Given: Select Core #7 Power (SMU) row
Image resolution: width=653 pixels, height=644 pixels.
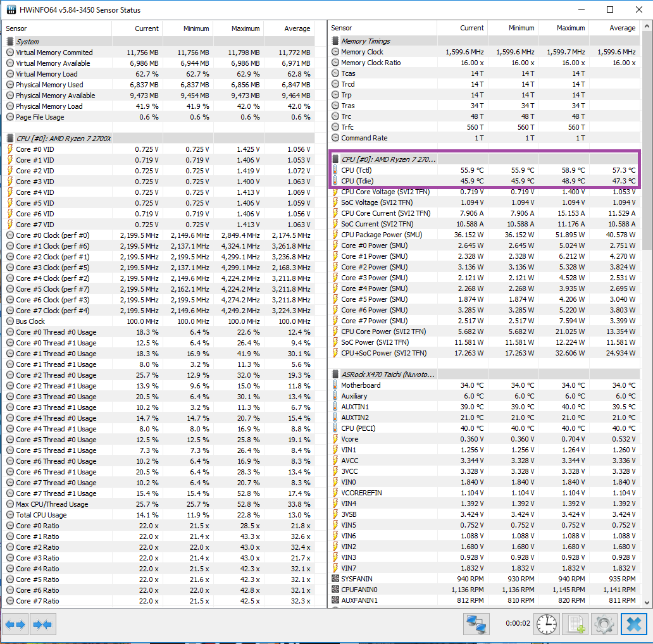Looking at the screenshot, I should (x=484, y=321).
